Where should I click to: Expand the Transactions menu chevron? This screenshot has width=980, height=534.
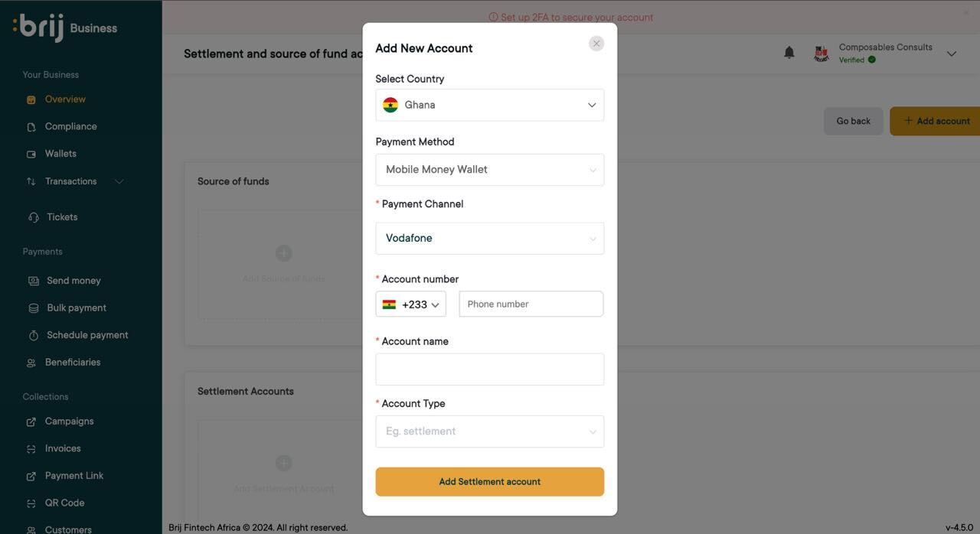pos(119,182)
